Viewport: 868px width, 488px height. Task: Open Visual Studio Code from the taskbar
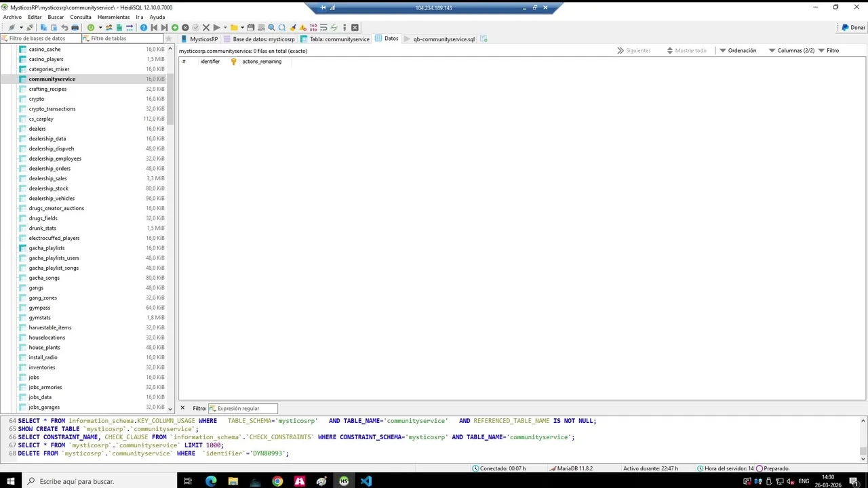pos(366,481)
